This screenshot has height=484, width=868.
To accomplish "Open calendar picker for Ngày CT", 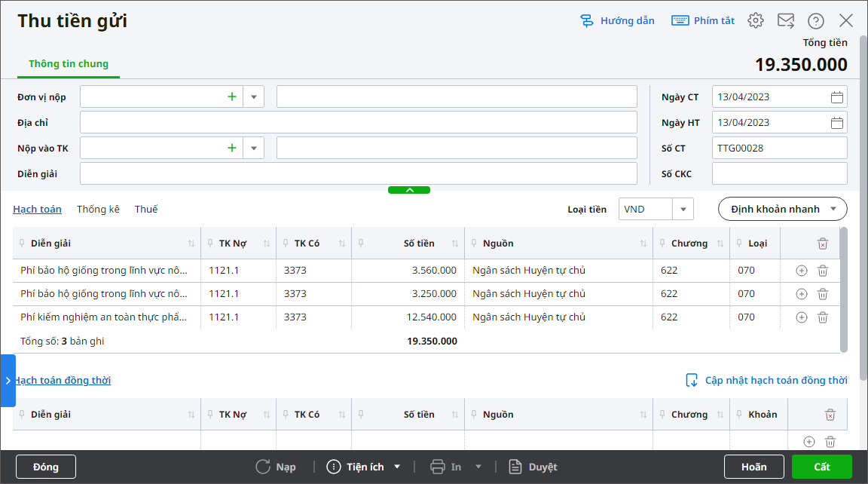I will pos(836,97).
